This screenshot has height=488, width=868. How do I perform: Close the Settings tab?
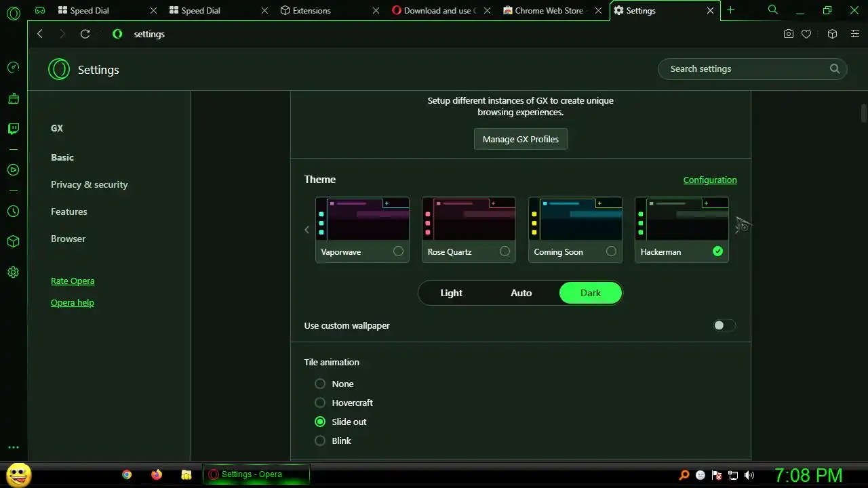[x=710, y=11]
